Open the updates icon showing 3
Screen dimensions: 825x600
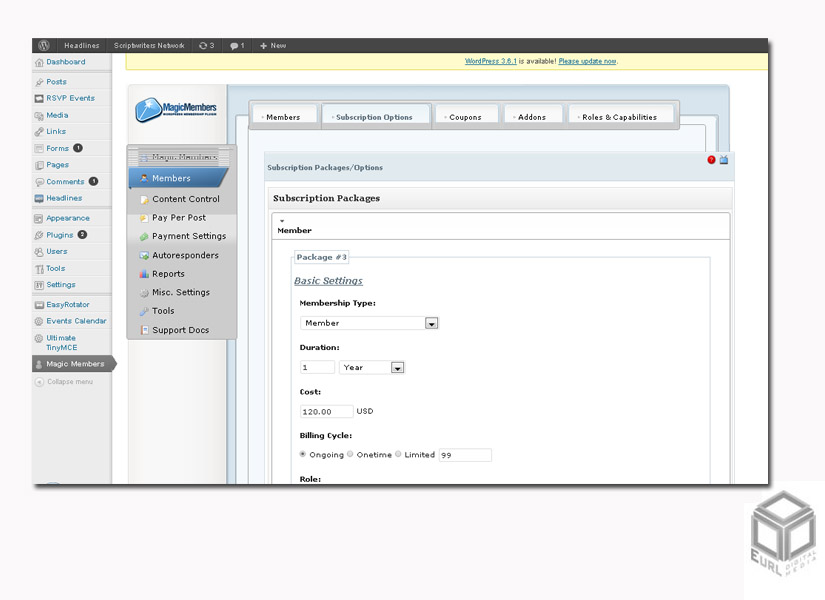(x=206, y=46)
